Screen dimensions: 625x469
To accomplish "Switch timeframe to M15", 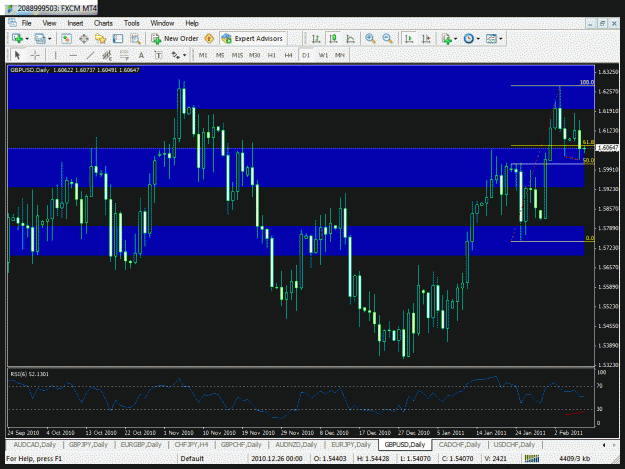I will (x=237, y=55).
